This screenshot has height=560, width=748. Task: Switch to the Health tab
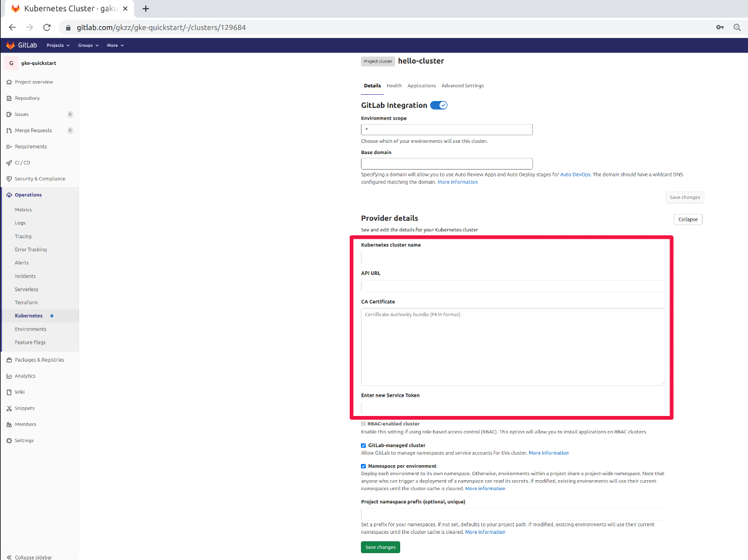[x=394, y=86]
